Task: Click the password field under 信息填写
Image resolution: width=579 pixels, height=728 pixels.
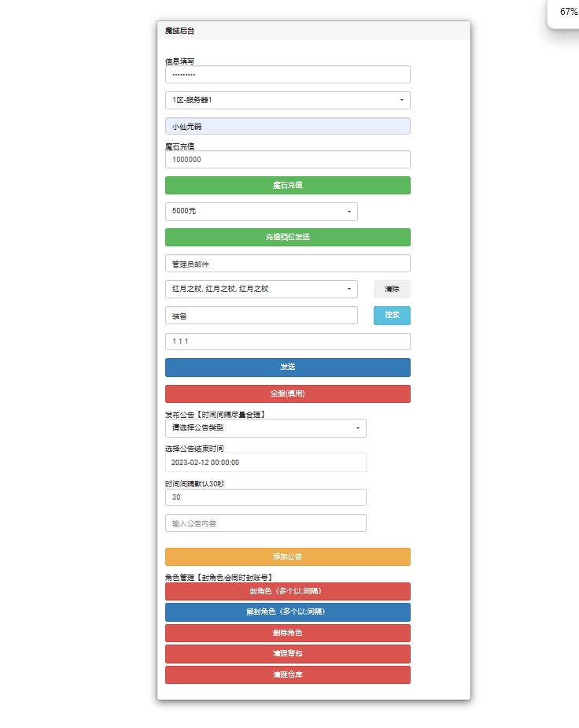Action: tap(288, 74)
